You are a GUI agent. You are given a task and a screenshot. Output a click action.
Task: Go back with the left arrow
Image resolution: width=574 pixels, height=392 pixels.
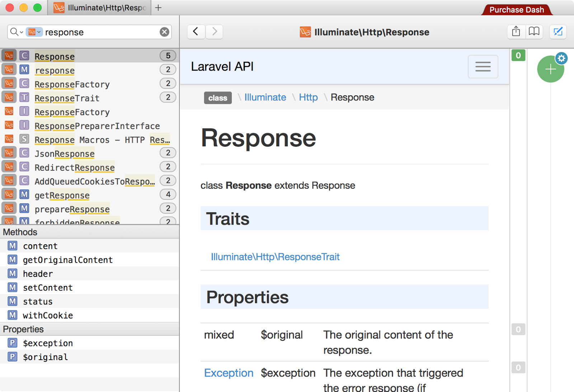coord(196,32)
